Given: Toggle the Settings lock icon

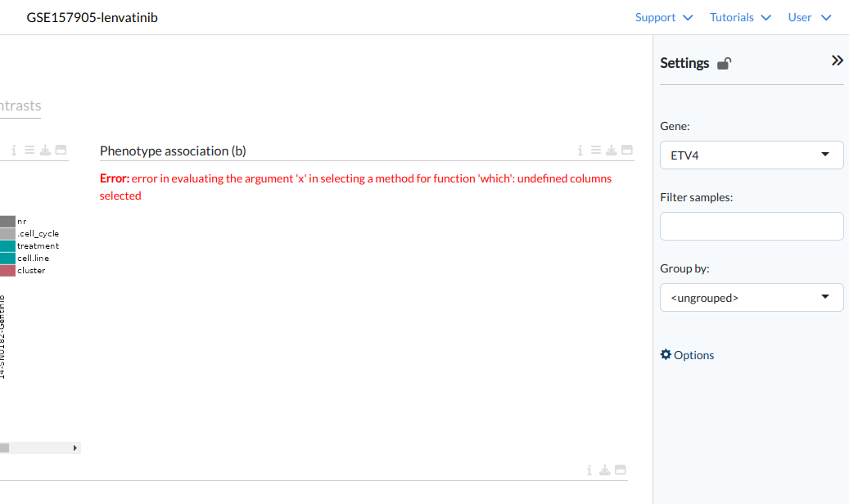Looking at the screenshot, I should [724, 63].
